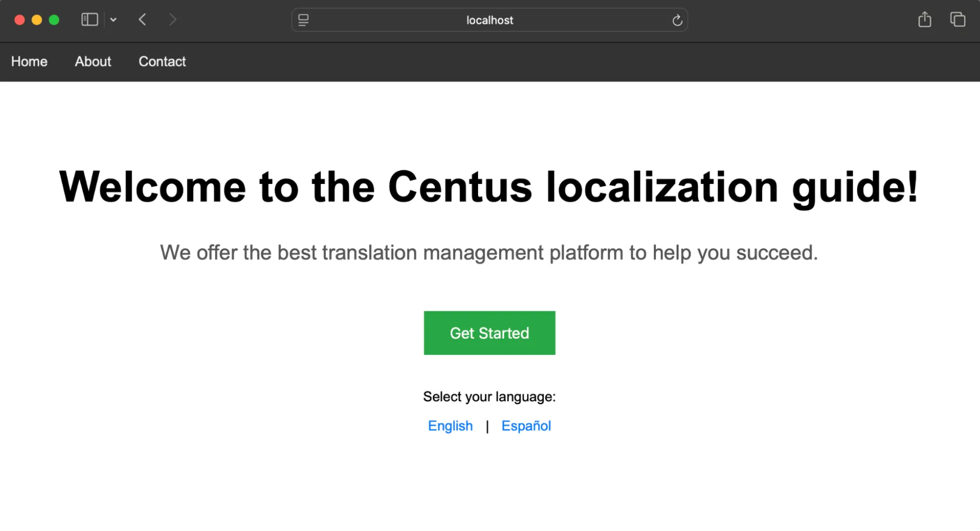Navigate back using the back arrow
Viewport: 980px width, 531px height.
tap(142, 19)
